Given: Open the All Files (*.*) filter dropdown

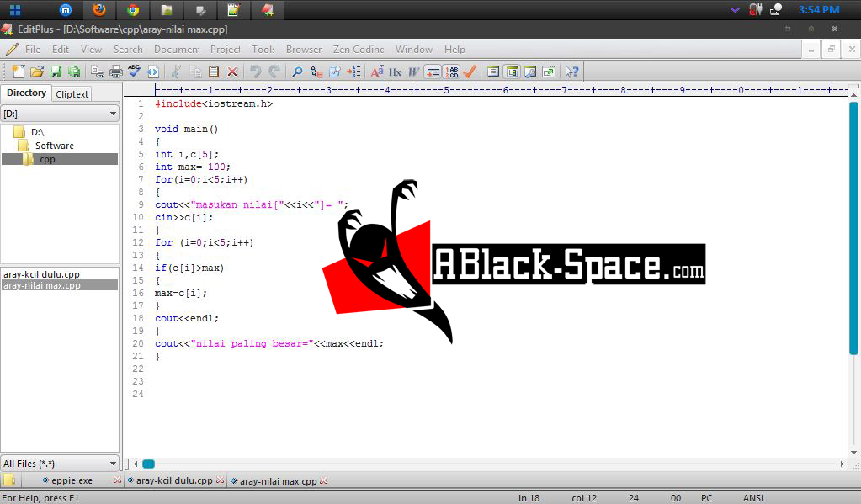Looking at the screenshot, I should [113, 464].
